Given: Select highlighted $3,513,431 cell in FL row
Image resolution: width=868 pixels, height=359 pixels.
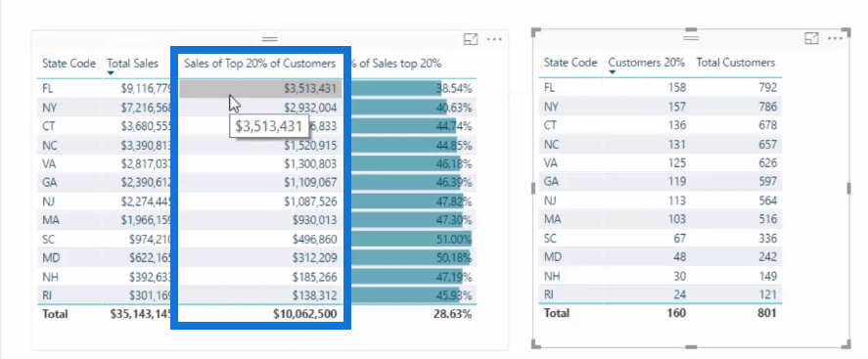Looking at the screenshot, I should (260, 88).
